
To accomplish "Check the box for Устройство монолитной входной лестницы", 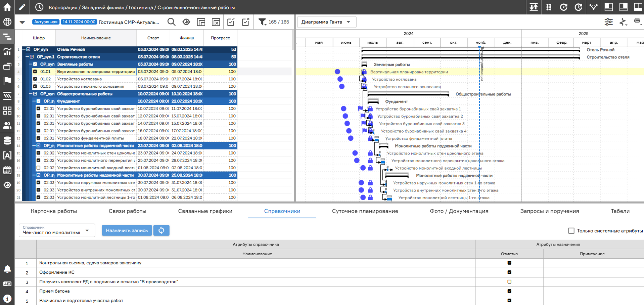I will pos(38,168).
